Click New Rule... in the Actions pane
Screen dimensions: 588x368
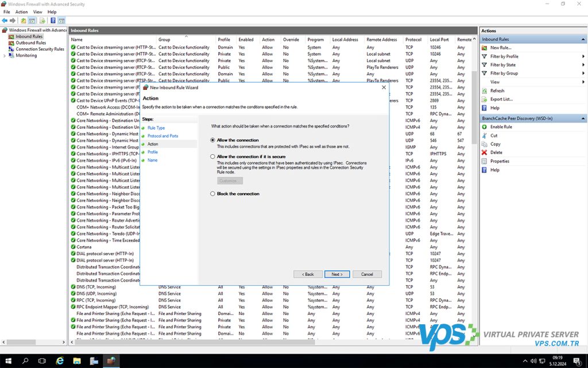pyautogui.click(x=501, y=48)
